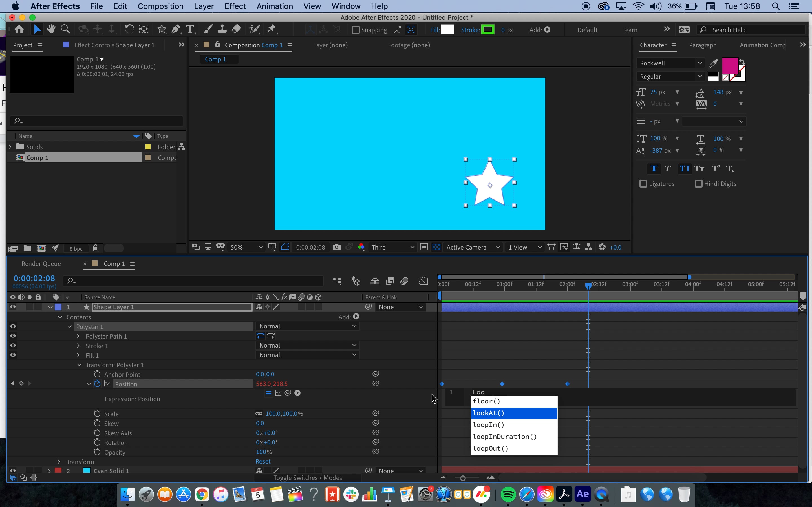
Task: Switch to the Paragraph panel
Action: (x=703, y=45)
